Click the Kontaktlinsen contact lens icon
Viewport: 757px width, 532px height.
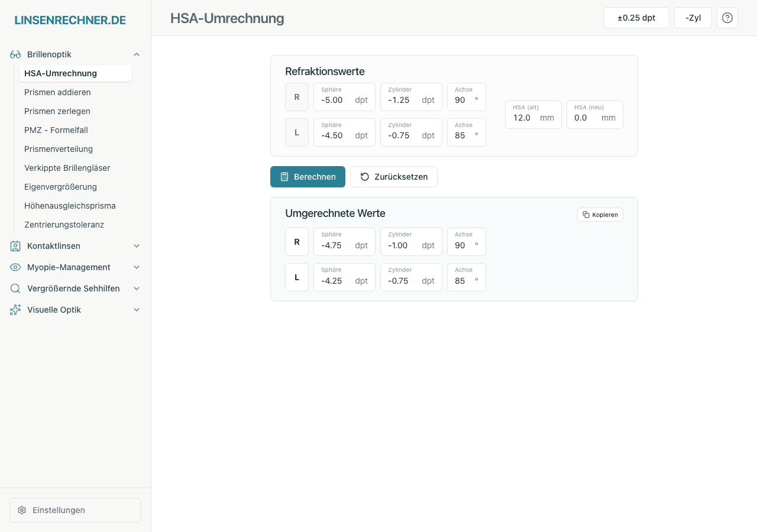coord(15,246)
